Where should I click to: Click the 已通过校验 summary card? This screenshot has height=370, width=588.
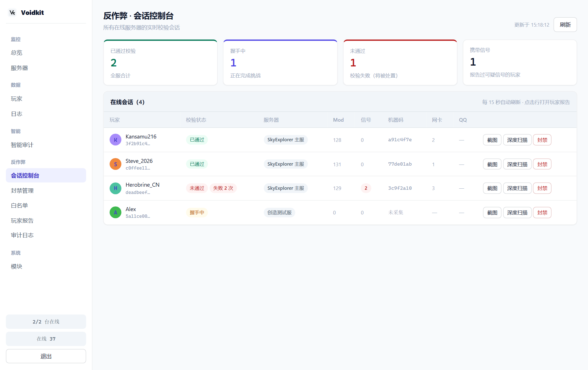(160, 62)
